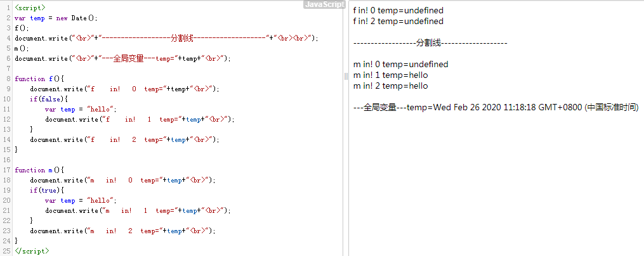644x256 pixels.
Task: Click output line 'm in! 0 temp=undefined'
Action: point(400,65)
